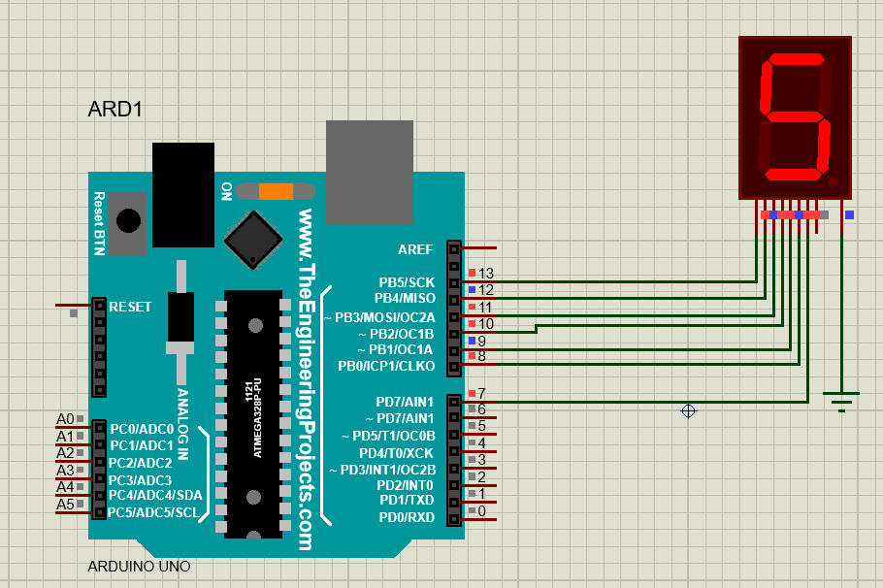Screen dimensions: 883x588
Task: Click the PD0/RXD pin name
Action: (x=407, y=517)
